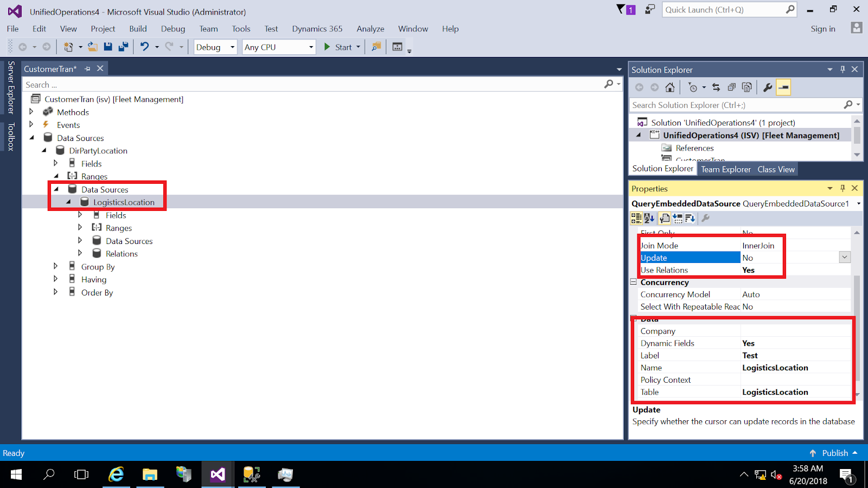Expand the Relations node
The image size is (868, 488).
80,253
